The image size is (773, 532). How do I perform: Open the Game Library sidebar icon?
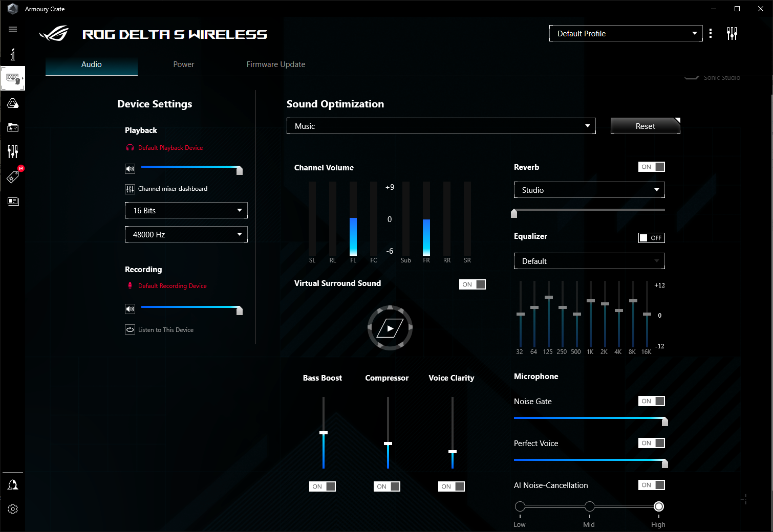click(x=13, y=127)
